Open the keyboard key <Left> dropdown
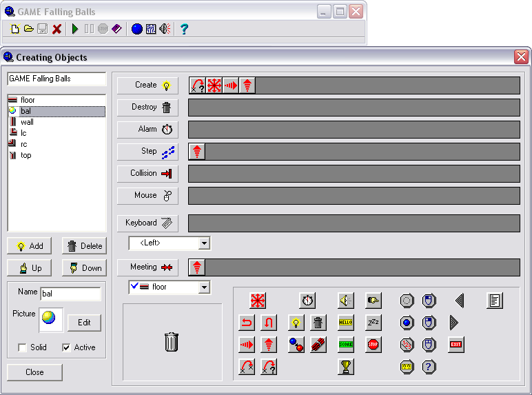 204,243
